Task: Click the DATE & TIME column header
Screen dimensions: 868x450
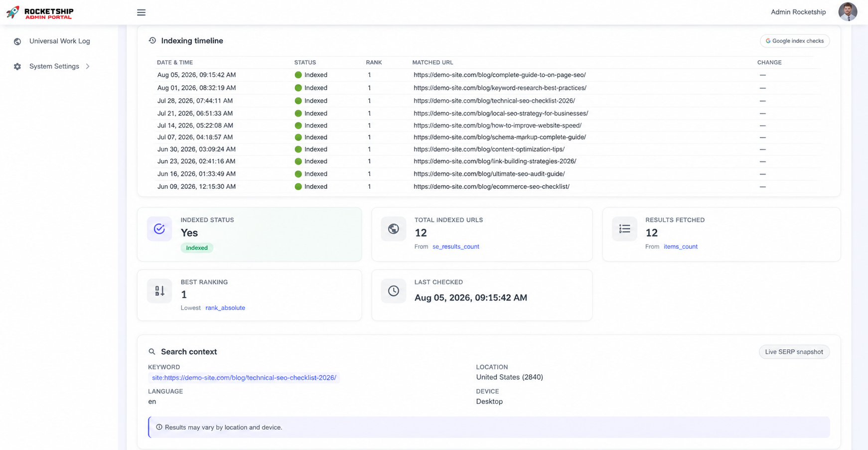Action: click(x=175, y=62)
